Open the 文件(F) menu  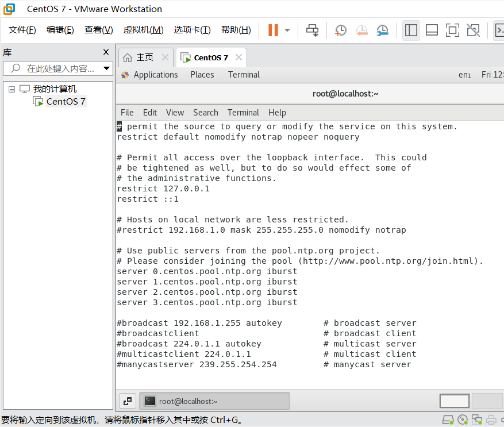coord(22,30)
